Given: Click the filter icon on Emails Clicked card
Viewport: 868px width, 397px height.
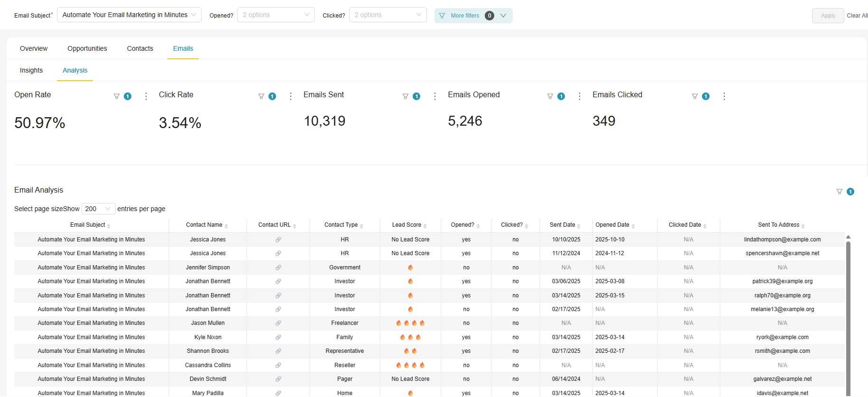Looking at the screenshot, I should (695, 96).
